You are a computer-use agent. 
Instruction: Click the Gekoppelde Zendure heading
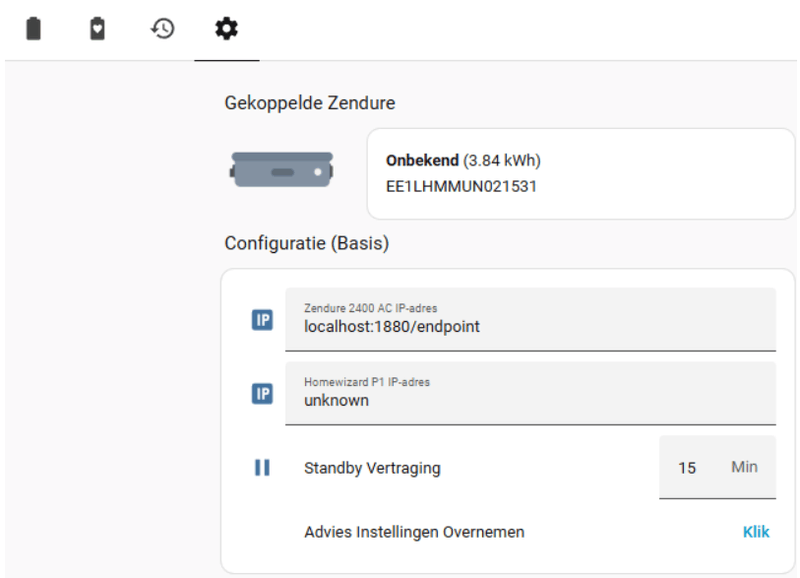[310, 103]
